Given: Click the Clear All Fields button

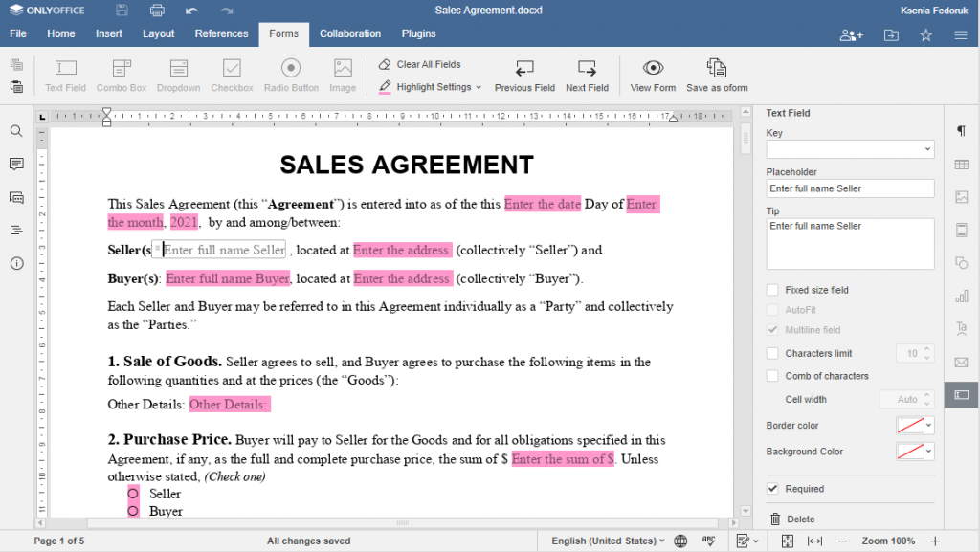Looking at the screenshot, I should click(x=424, y=64).
